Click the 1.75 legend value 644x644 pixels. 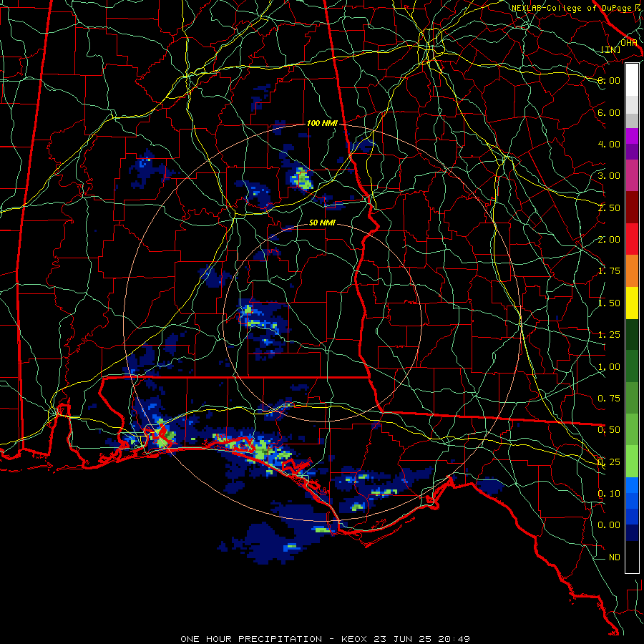pyautogui.click(x=609, y=271)
